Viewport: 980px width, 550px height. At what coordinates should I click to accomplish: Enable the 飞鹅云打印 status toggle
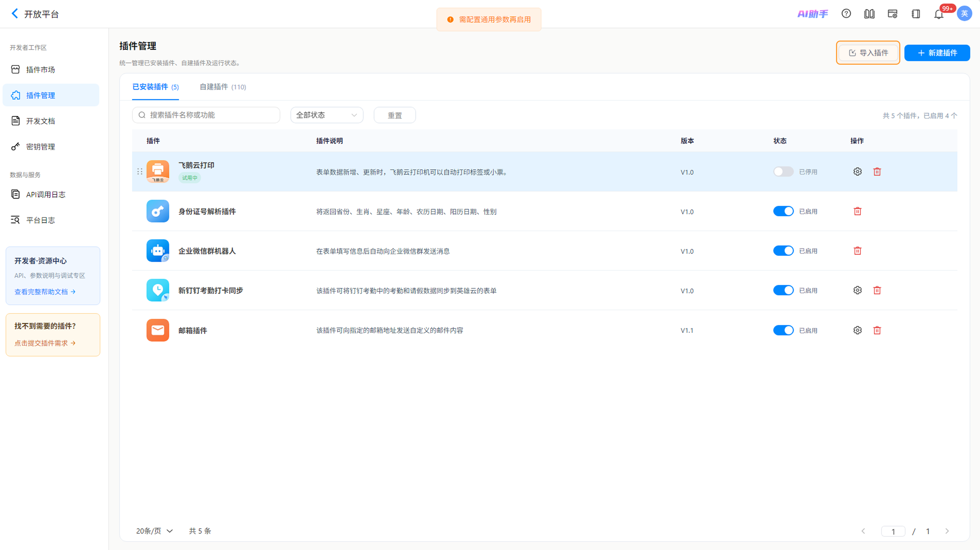pyautogui.click(x=783, y=172)
